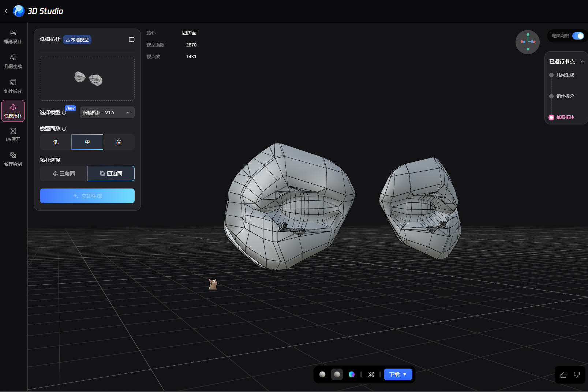Collapse the panel with the layout icon

pos(132,40)
